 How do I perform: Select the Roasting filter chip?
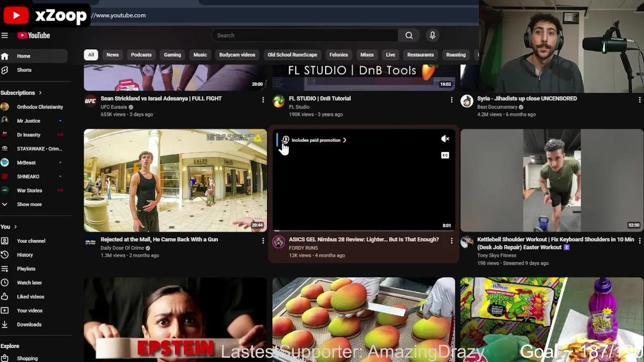coord(456,55)
